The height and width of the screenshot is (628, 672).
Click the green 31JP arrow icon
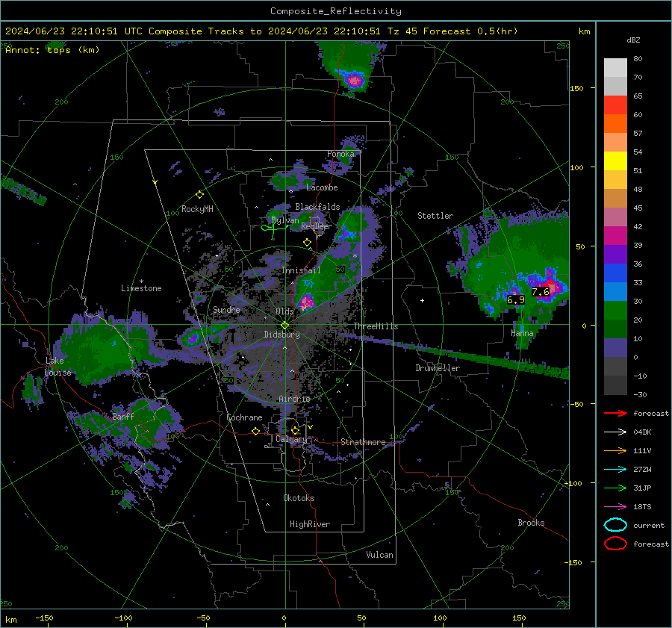(615, 488)
